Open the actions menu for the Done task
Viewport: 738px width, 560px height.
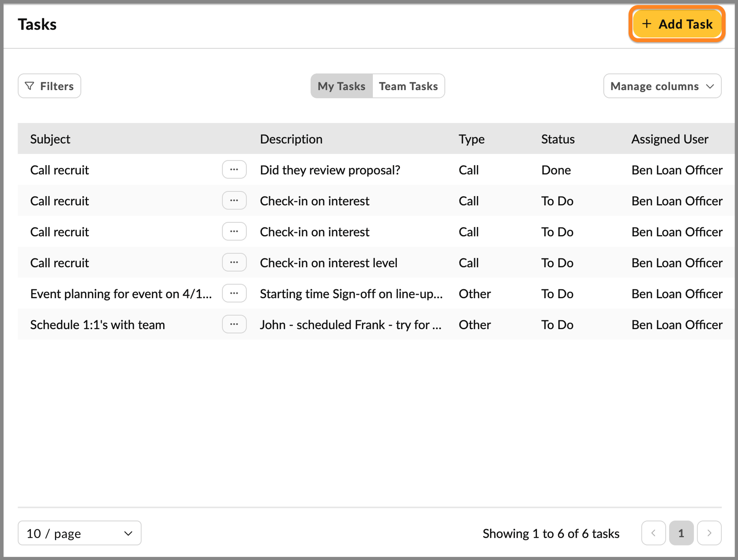[x=234, y=170]
